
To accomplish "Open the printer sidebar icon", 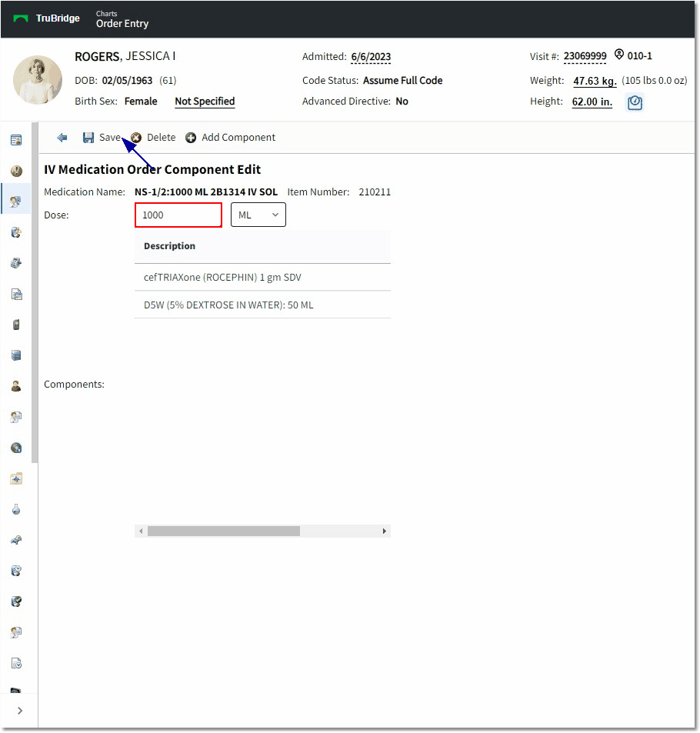I will coord(16,263).
